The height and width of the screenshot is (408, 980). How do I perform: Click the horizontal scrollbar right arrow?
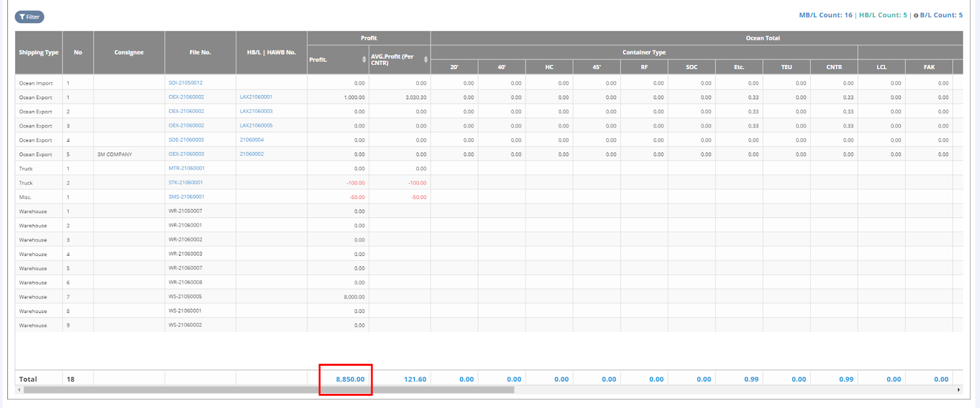959,390
